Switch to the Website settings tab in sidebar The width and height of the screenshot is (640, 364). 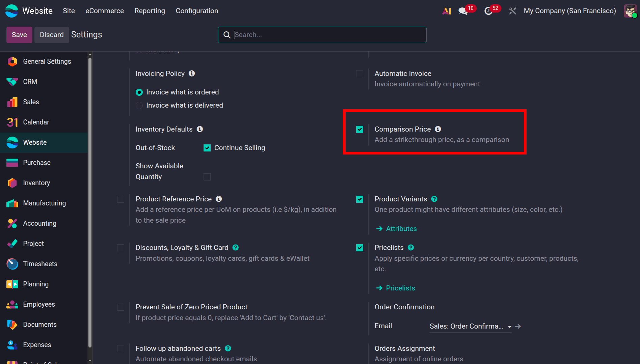coord(44,142)
